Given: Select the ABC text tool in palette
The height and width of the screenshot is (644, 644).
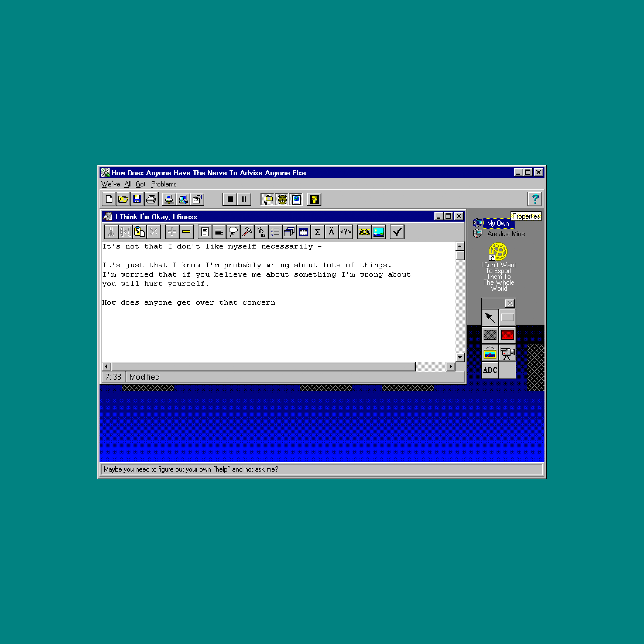Looking at the screenshot, I should click(x=490, y=370).
